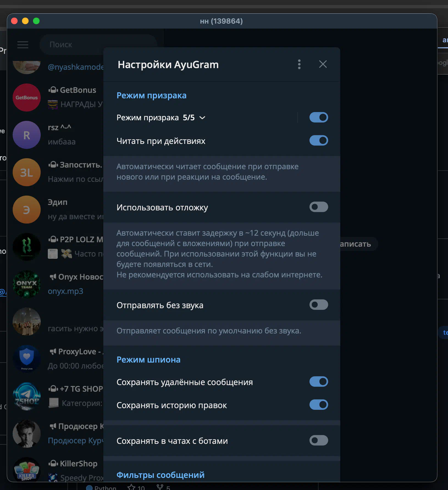448x490 pixels.
Task: Select the 3L orange avatar chat
Action: (x=27, y=172)
